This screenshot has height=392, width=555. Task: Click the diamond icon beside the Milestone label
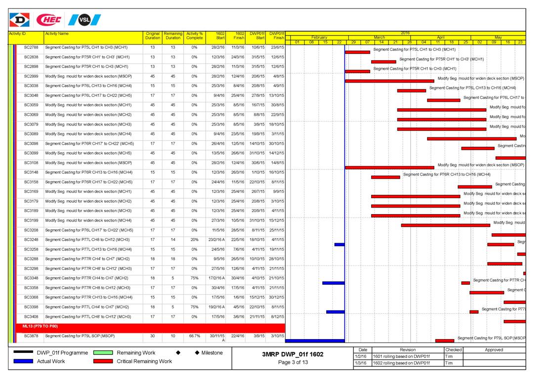pos(197,352)
